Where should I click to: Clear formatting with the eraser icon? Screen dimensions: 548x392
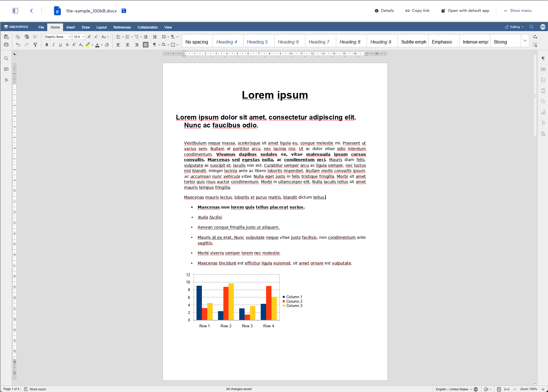[107, 45]
